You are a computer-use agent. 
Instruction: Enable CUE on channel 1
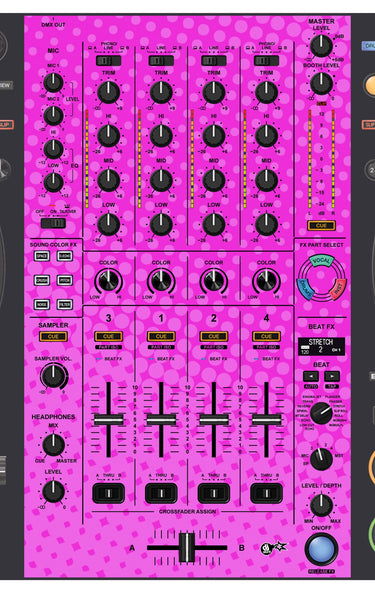161,336
